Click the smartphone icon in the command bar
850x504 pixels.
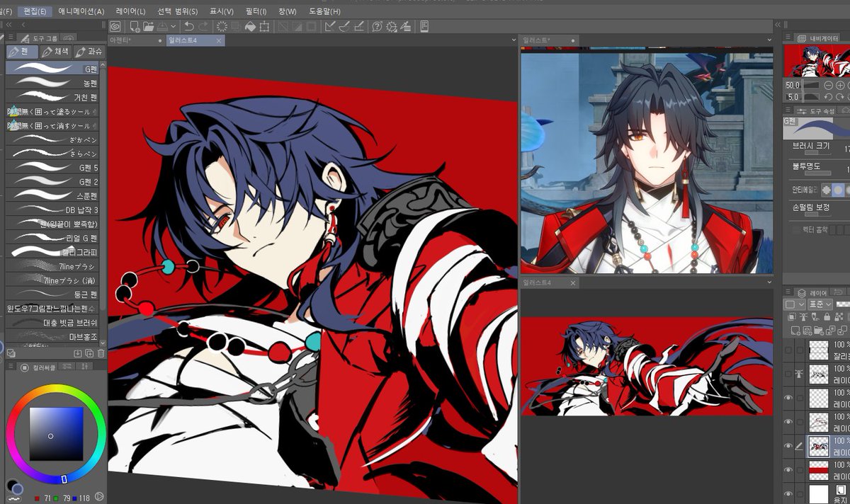[424, 26]
